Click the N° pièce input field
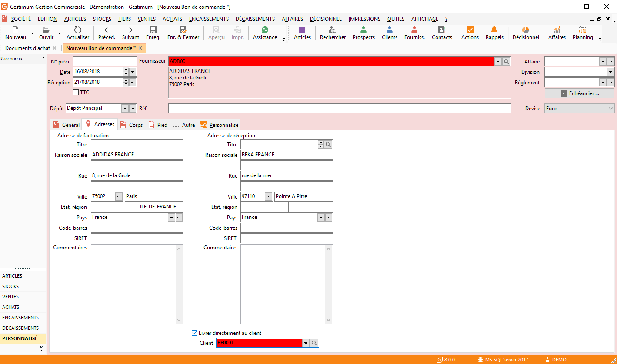This screenshot has width=617, height=364. (105, 62)
